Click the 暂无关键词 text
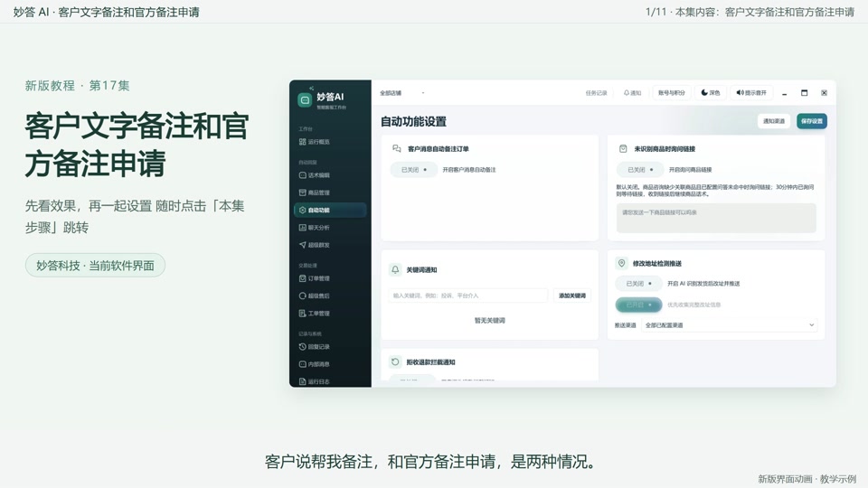Screen dimensions: 868x488 (489, 320)
